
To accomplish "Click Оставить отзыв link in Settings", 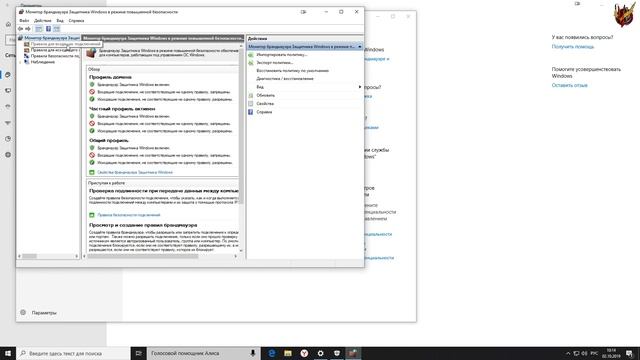I will coord(569,85).
